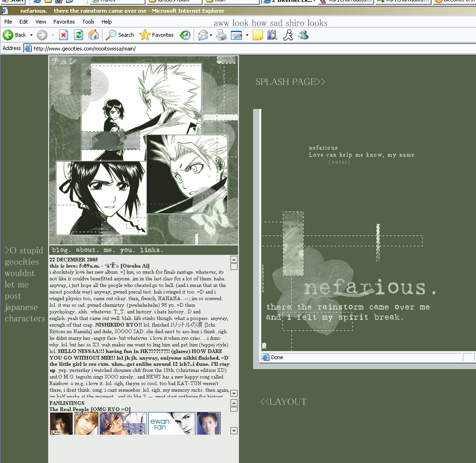
Task: Click the greyed-out Forward arrow button
Action: (42, 35)
